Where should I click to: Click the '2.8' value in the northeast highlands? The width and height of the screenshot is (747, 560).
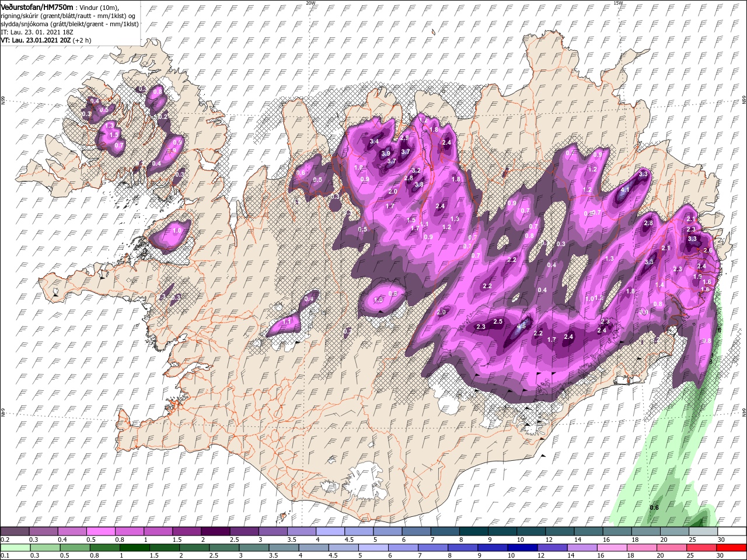[648, 223]
